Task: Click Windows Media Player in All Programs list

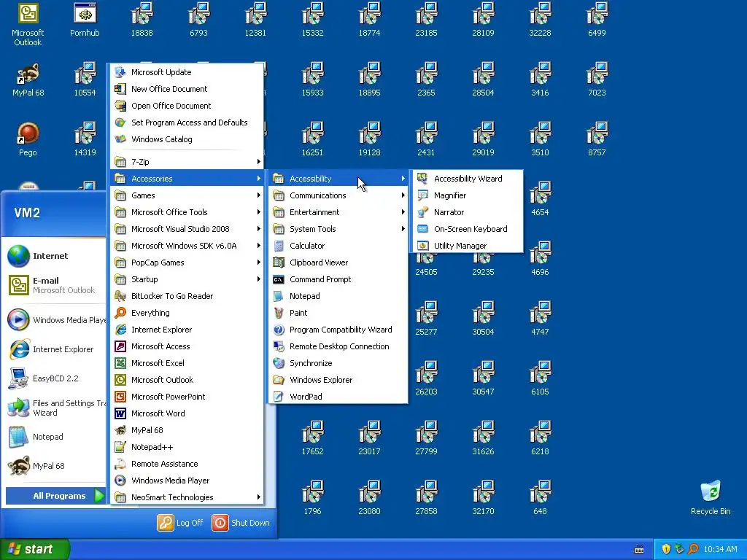Action: [187, 481]
